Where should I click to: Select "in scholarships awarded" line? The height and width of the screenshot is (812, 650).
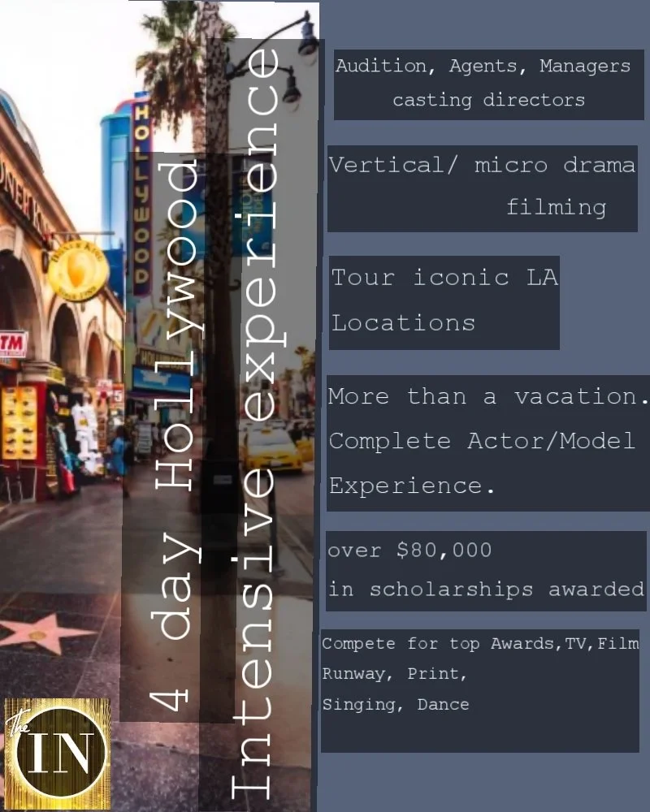486,590
